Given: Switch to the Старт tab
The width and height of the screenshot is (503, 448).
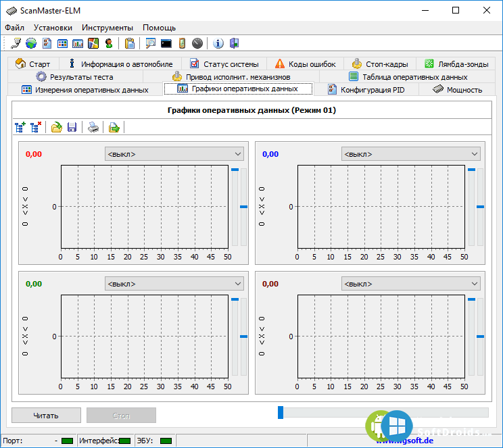Looking at the screenshot, I should click(x=32, y=64).
